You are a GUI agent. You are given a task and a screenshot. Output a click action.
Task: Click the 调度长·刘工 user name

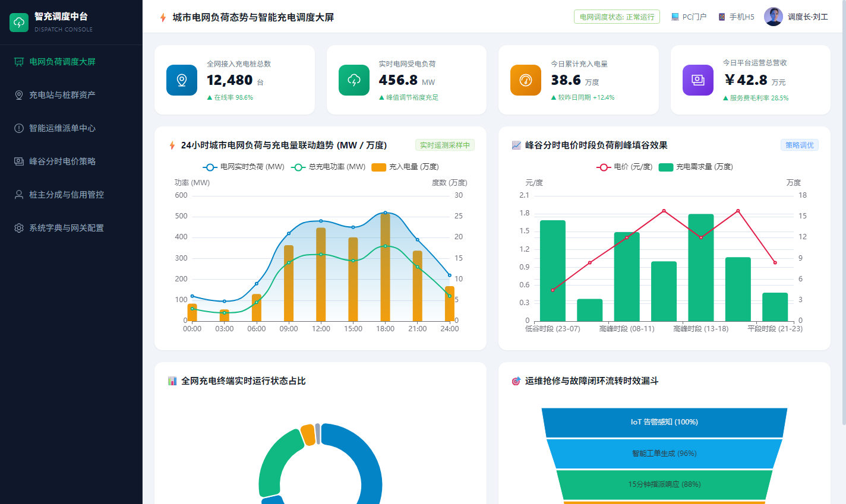coord(808,17)
